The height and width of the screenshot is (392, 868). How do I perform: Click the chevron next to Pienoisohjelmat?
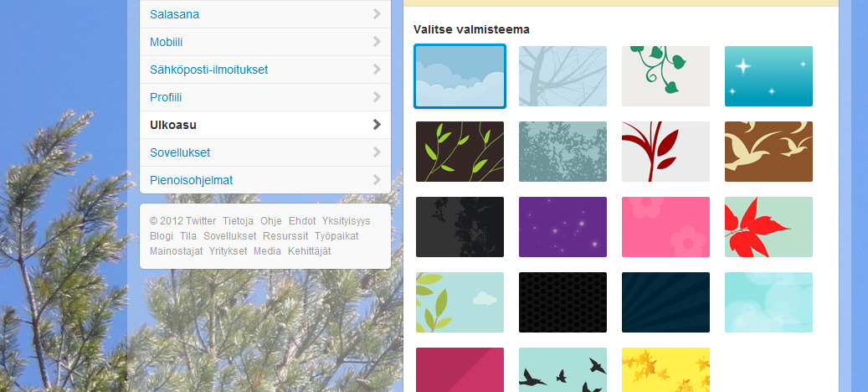377,180
